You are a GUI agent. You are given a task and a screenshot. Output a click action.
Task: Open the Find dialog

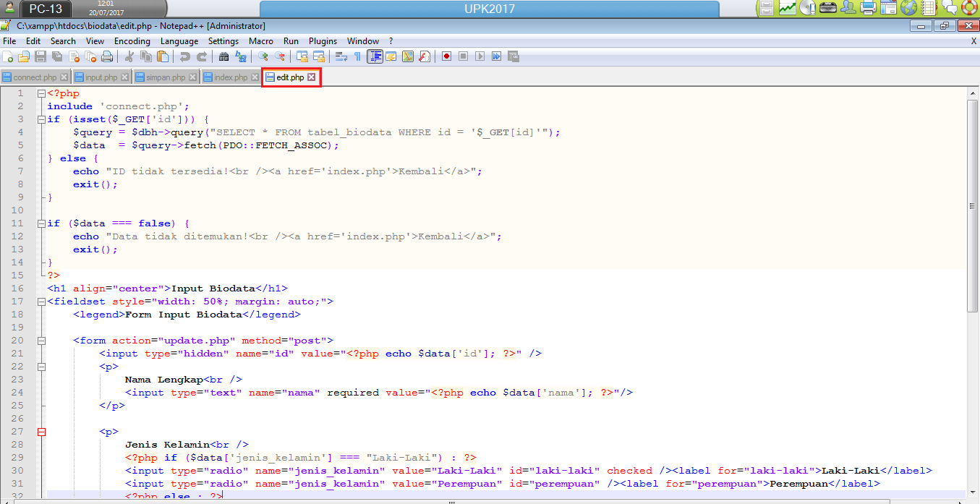225,56
